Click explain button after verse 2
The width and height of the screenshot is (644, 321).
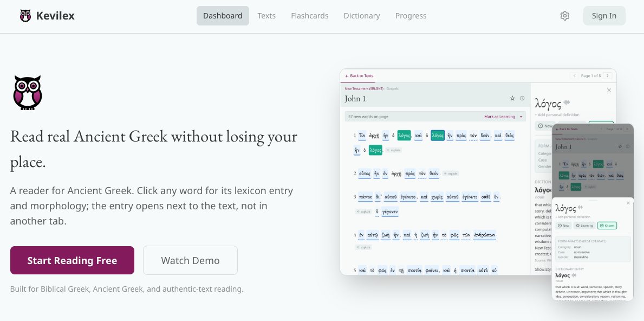click(x=451, y=174)
